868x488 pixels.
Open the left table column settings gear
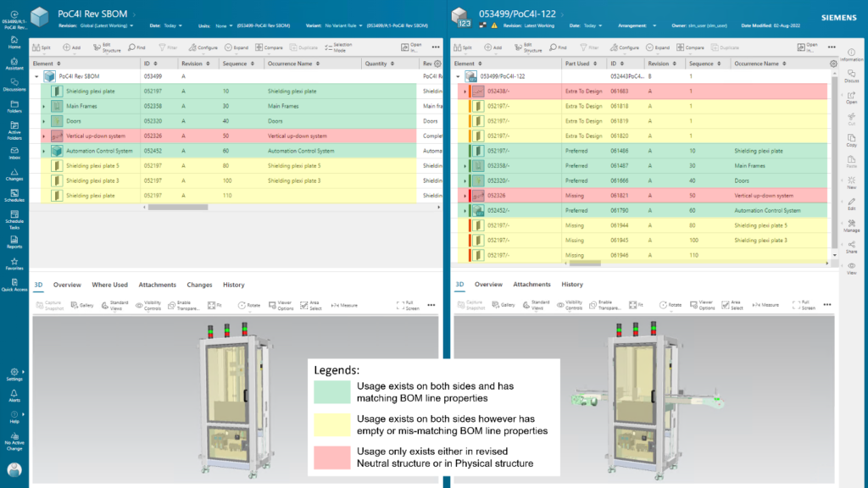click(437, 64)
